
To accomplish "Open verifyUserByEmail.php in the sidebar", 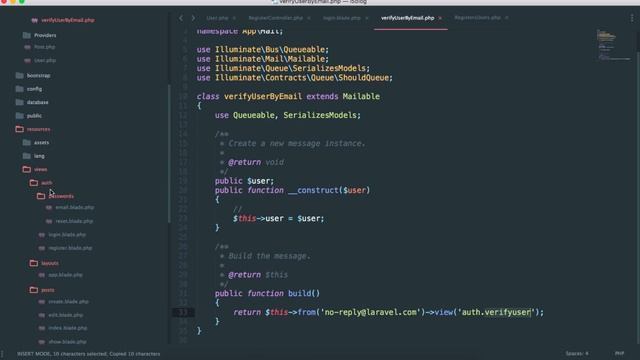I will (x=68, y=20).
